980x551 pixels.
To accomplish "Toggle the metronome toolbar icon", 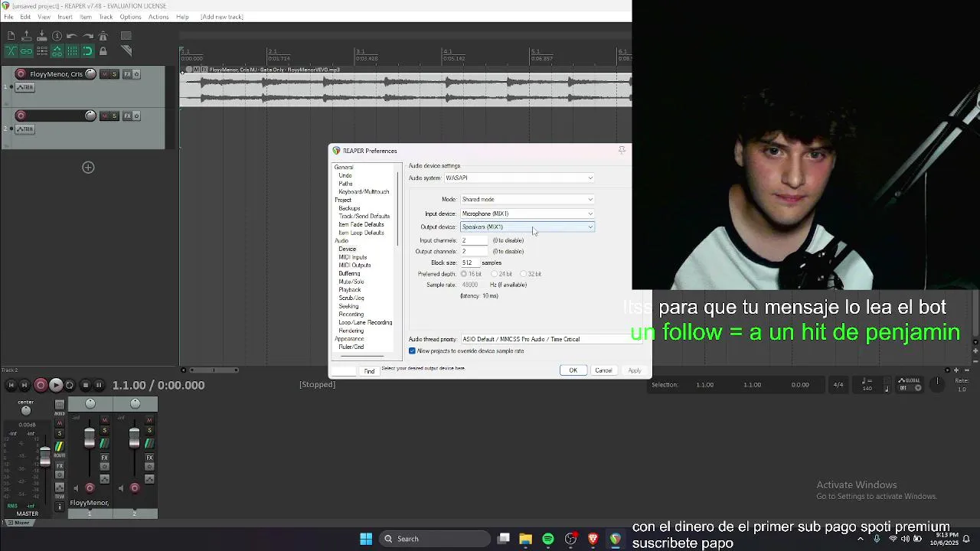I will pos(103,36).
